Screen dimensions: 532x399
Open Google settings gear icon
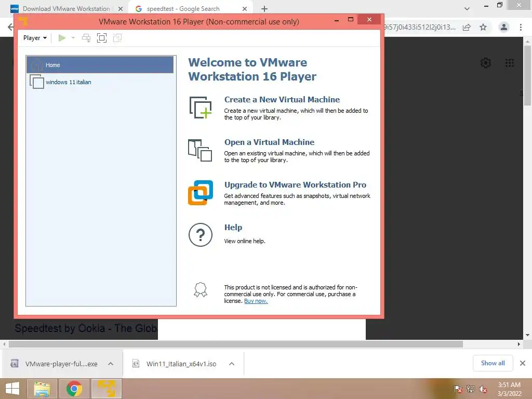(486, 63)
